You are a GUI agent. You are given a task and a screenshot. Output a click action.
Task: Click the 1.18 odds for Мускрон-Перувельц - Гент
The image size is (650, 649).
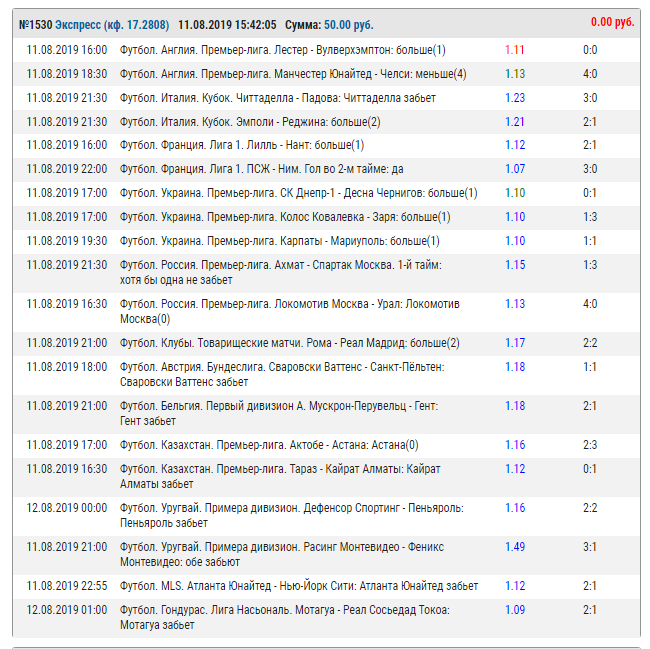tap(515, 407)
